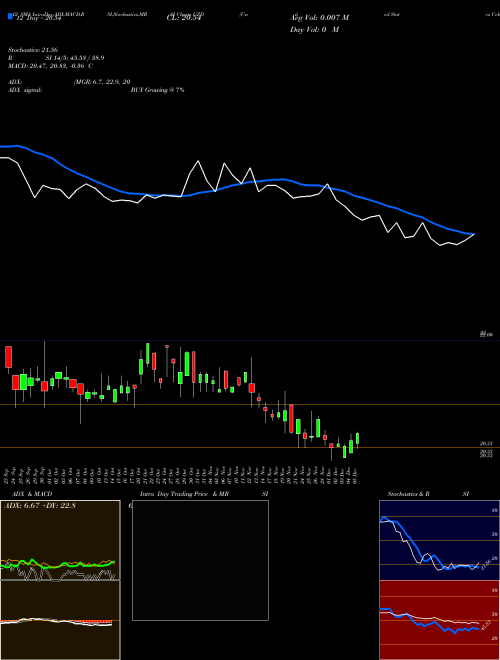The height and width of the screenshot is (660, 500).
Task: Select the 'Stochastics & R' panel title
Action: pos(409,494)
